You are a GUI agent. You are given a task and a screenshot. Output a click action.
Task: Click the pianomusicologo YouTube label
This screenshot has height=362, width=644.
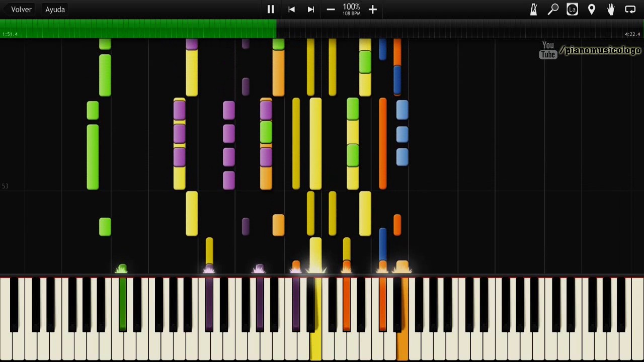pyautogui.click(x=590, y=50)
